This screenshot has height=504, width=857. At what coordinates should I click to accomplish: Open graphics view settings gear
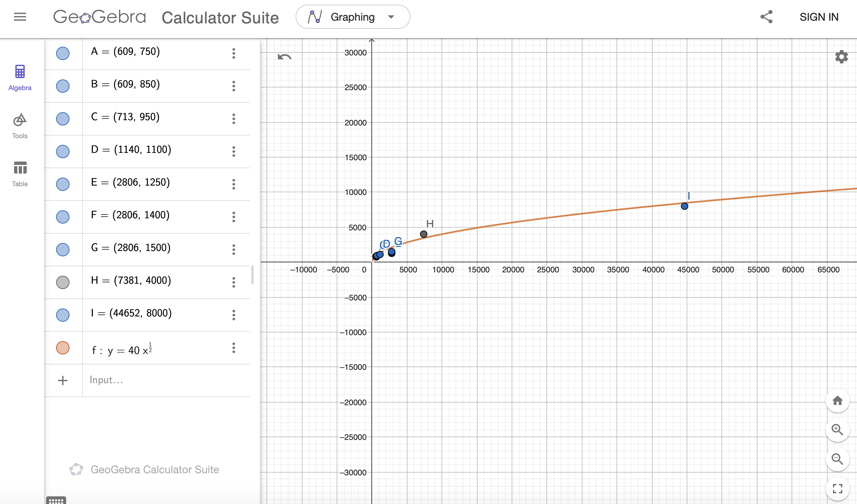point(841,57)
